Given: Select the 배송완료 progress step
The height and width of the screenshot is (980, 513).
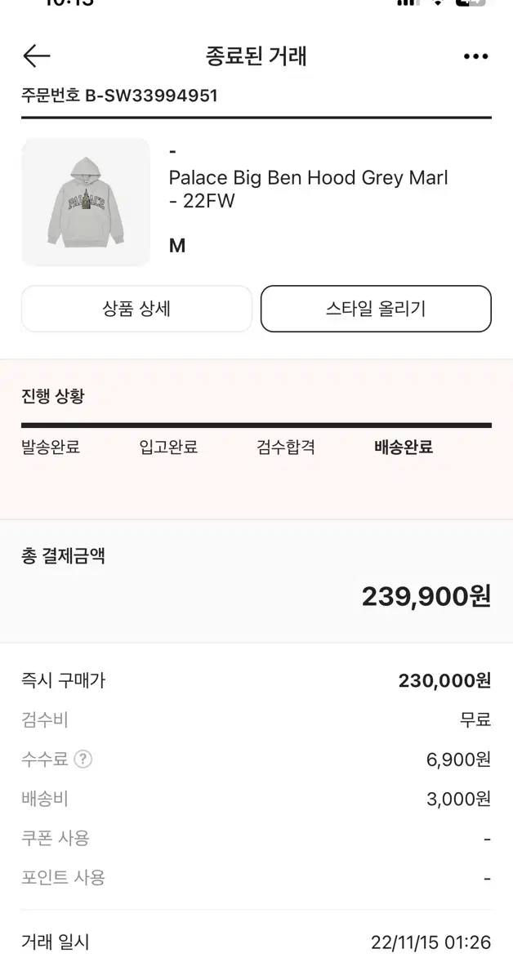Looking at the screenshot, I should [x=404, y=447].
